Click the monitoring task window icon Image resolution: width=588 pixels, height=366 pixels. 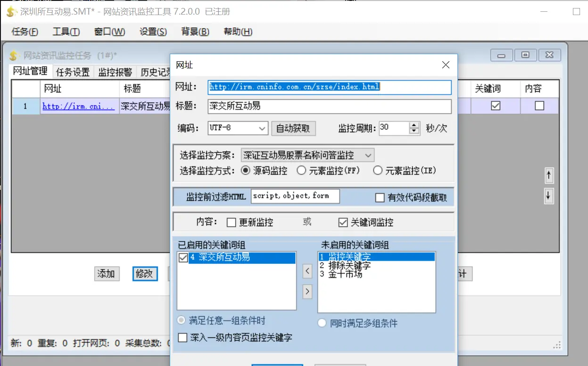tap(14, 56)
